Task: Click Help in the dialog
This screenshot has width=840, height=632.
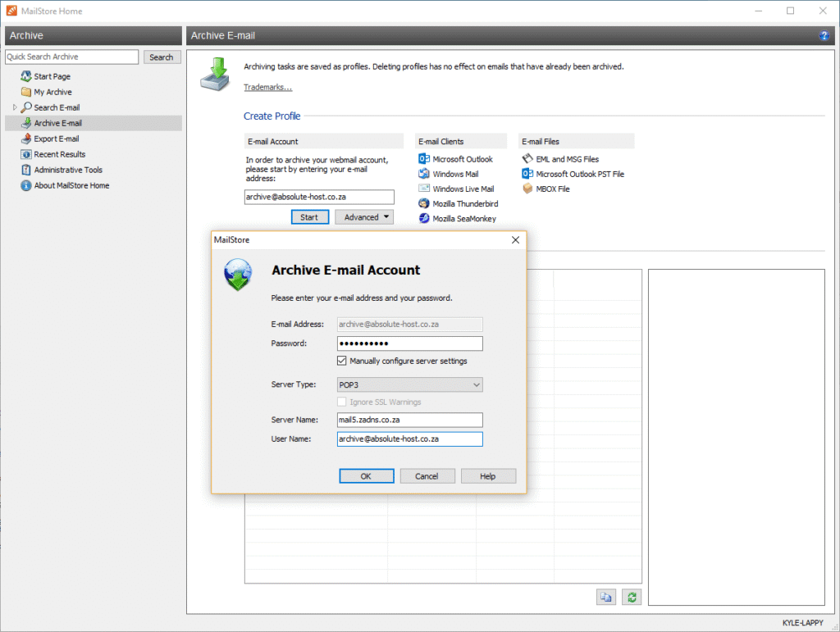Action: tap(488, 476)
